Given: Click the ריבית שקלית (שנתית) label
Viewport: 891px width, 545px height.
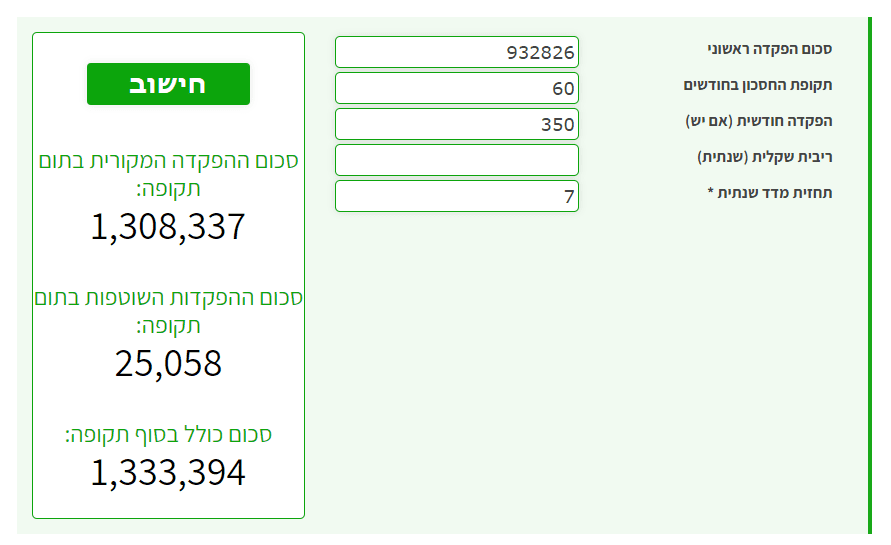Looking at the screenshot, I should 764,157.
